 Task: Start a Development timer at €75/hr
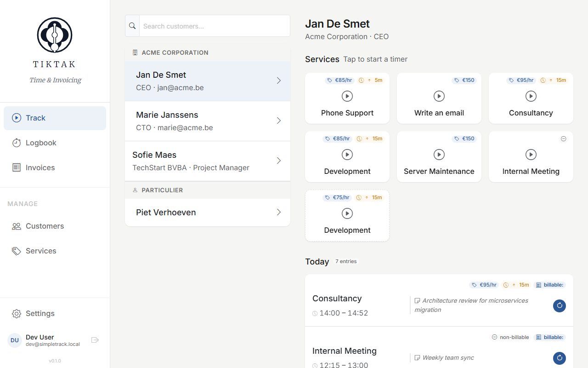click(x=347, y=213)
